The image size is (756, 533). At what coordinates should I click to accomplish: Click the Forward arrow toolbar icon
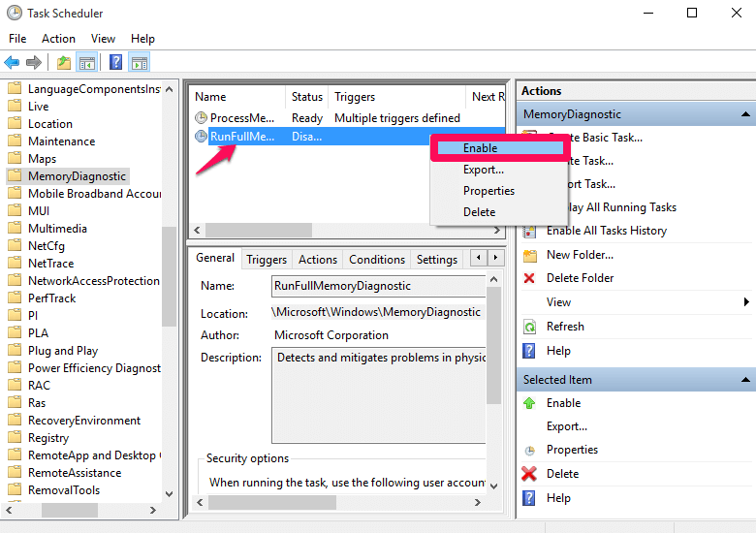[x=34, y=63]
